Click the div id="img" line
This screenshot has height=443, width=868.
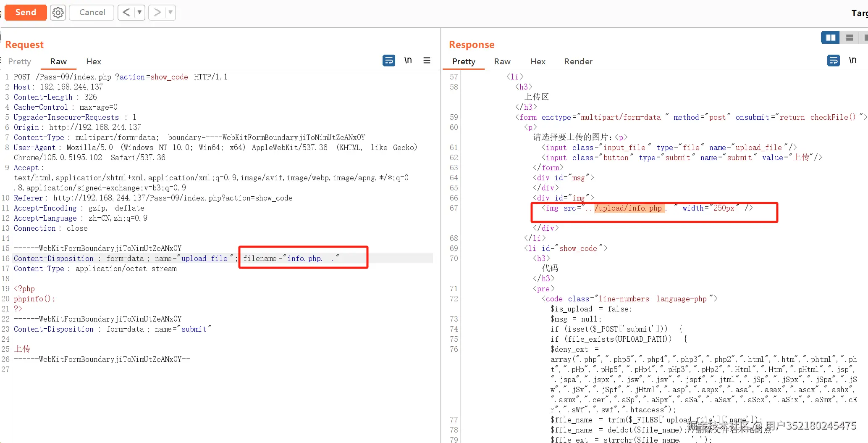click(x=564, y=198)
